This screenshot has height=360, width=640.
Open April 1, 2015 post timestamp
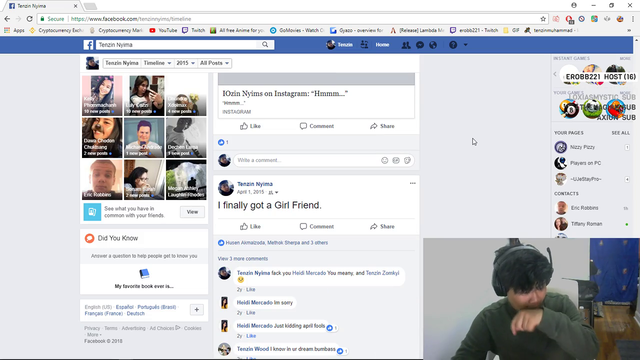(x=251, y=192)
